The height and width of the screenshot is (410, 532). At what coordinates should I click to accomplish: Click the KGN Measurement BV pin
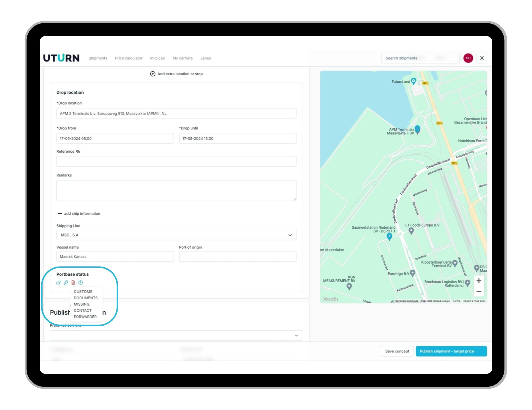349,287
